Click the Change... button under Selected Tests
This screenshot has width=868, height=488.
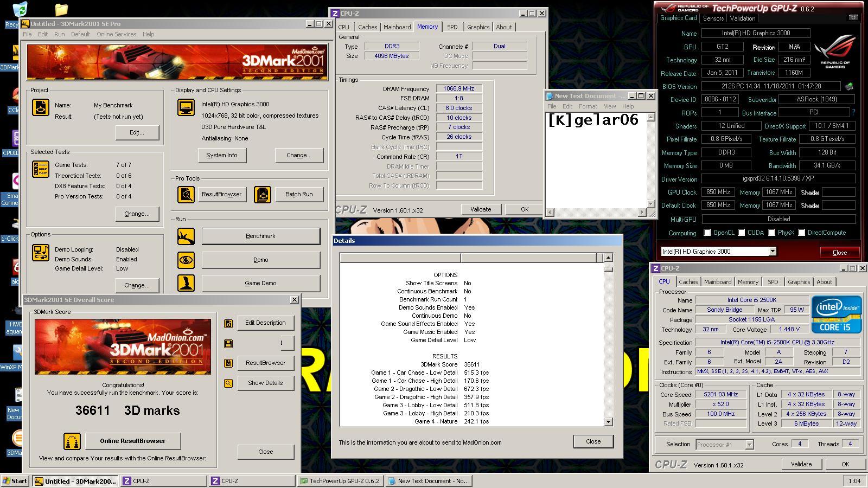pyautogui.click(x=137, y=214)
